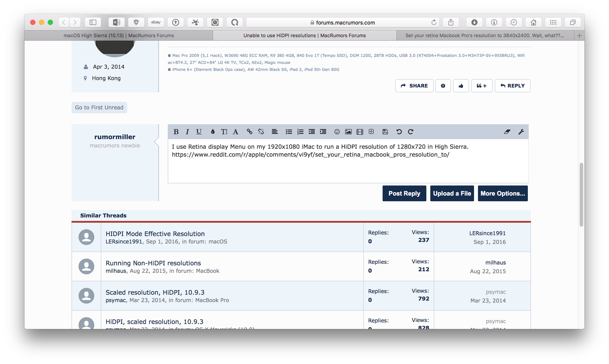This screenshot has width=609, height=364.
Task: Click the indent icon in editor
Action: (323, 132)
